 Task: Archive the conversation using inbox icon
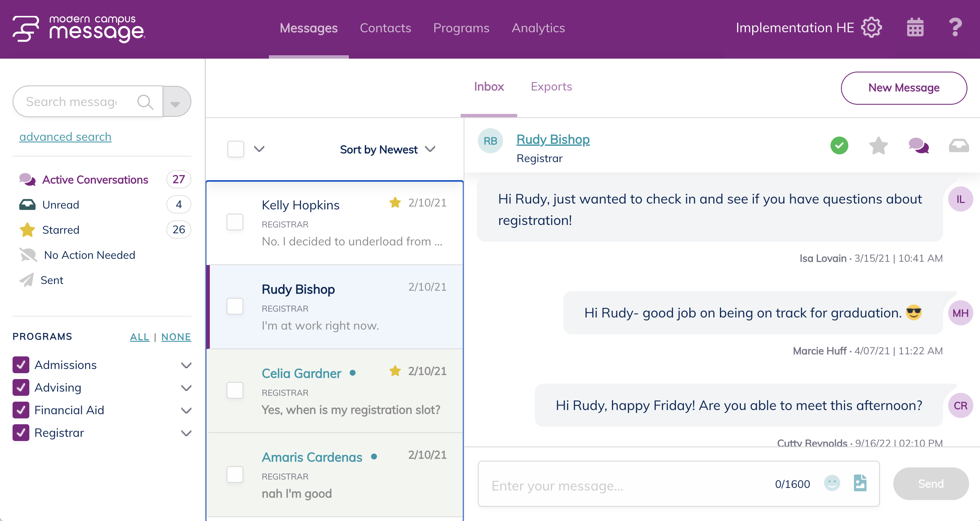pyautogui.click(x=959, y=146)
